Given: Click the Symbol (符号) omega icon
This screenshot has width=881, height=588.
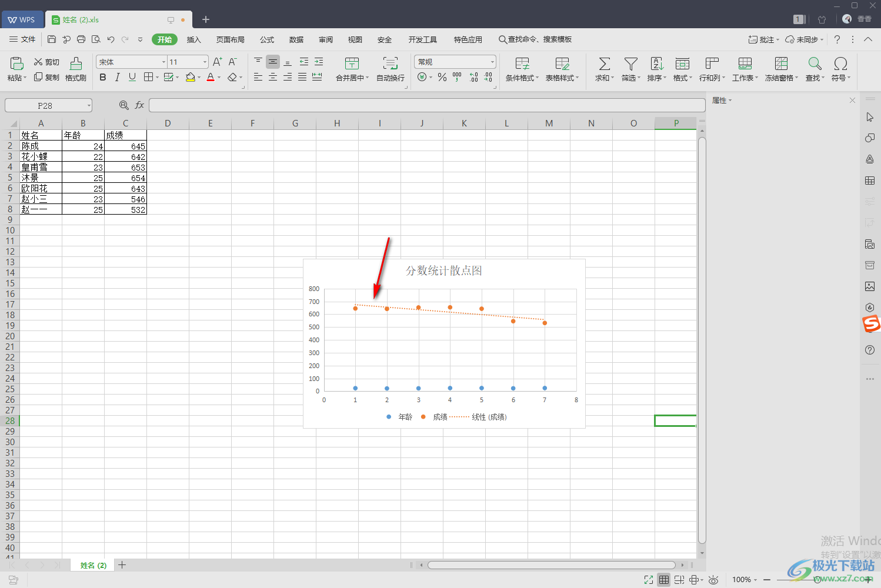Looking at the screenshot, I should (841, 64).
